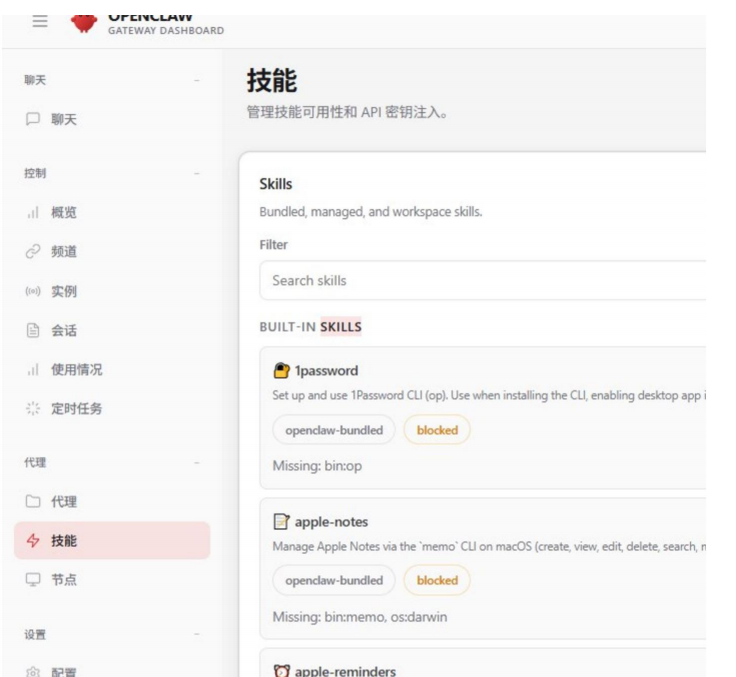Click the loader icon beside 定时任务

[x=33, y=409]
